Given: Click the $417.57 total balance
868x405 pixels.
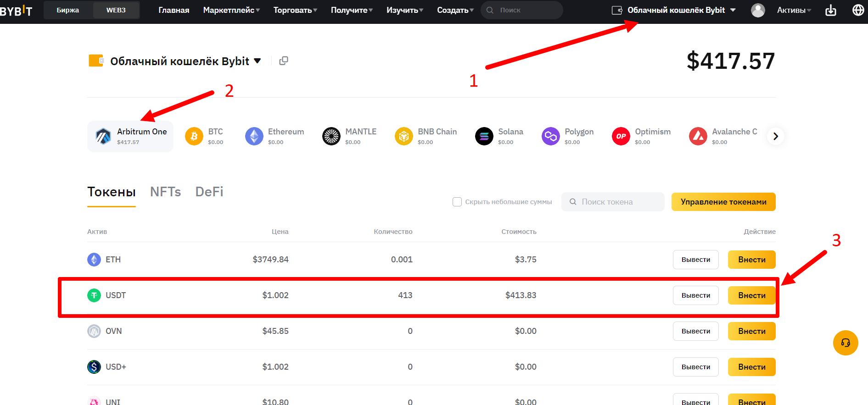Looking at the screenshot, I should (x=731, y=61).
